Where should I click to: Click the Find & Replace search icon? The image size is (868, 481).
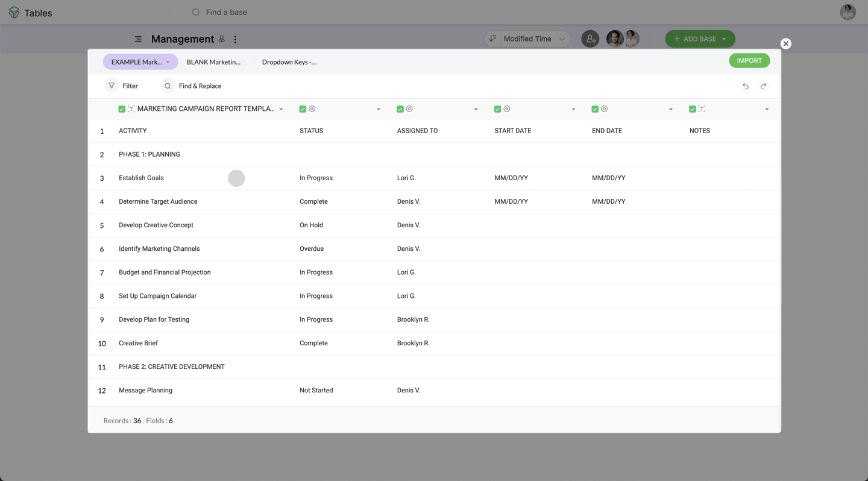[x=168, y=86]
